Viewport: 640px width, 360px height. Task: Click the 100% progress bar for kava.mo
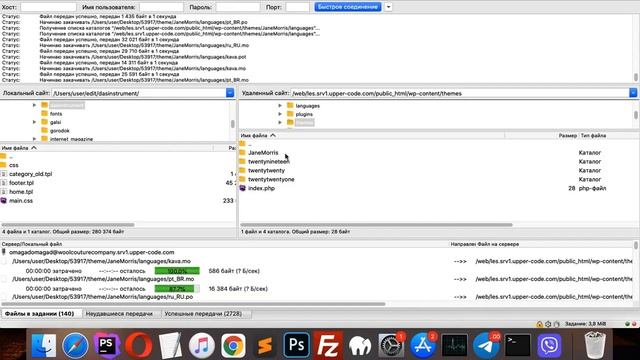coord(177,271)
